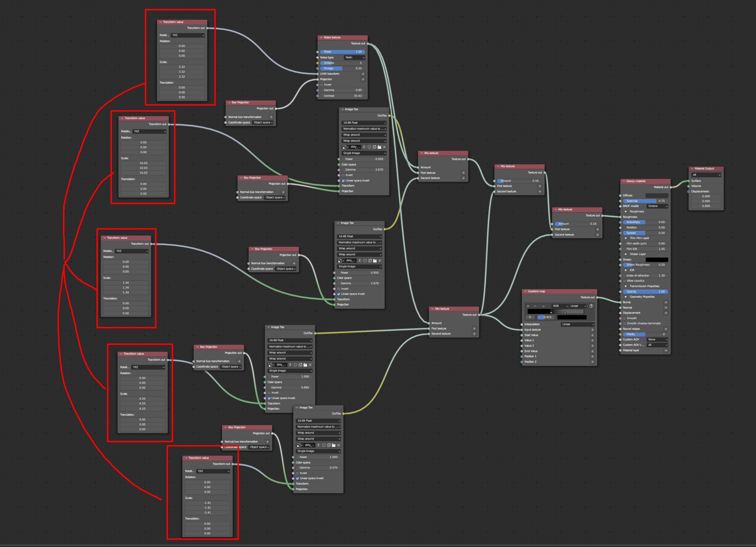Click the plus icon next to Glossy material Normal
This screenshot has height=547, width=756.
(666, 308)
